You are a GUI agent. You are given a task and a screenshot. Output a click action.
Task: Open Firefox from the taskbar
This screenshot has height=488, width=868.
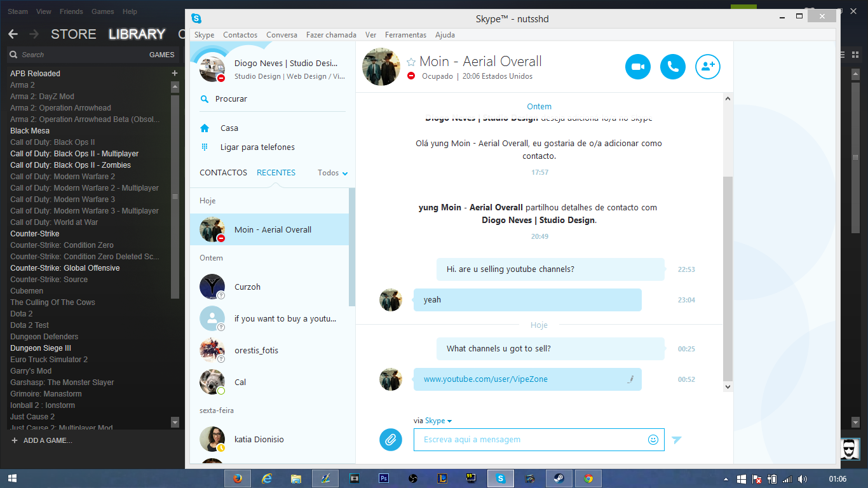238,478
